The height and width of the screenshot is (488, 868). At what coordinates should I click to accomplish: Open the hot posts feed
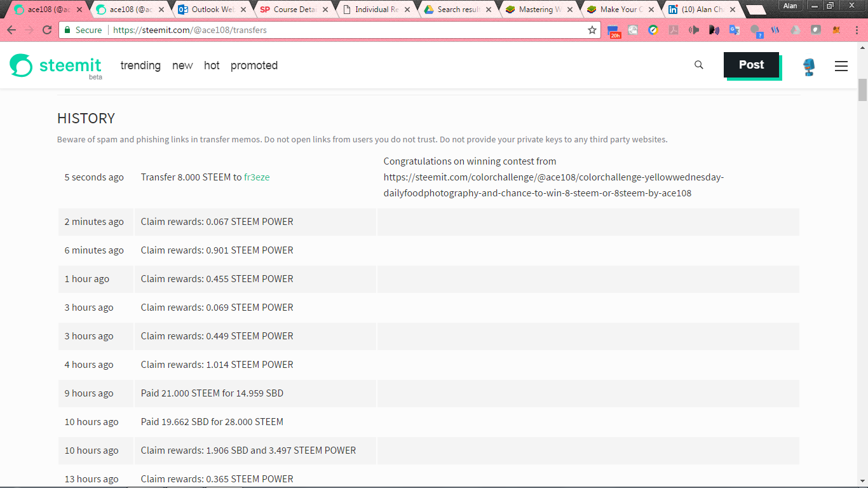point(212,65)
